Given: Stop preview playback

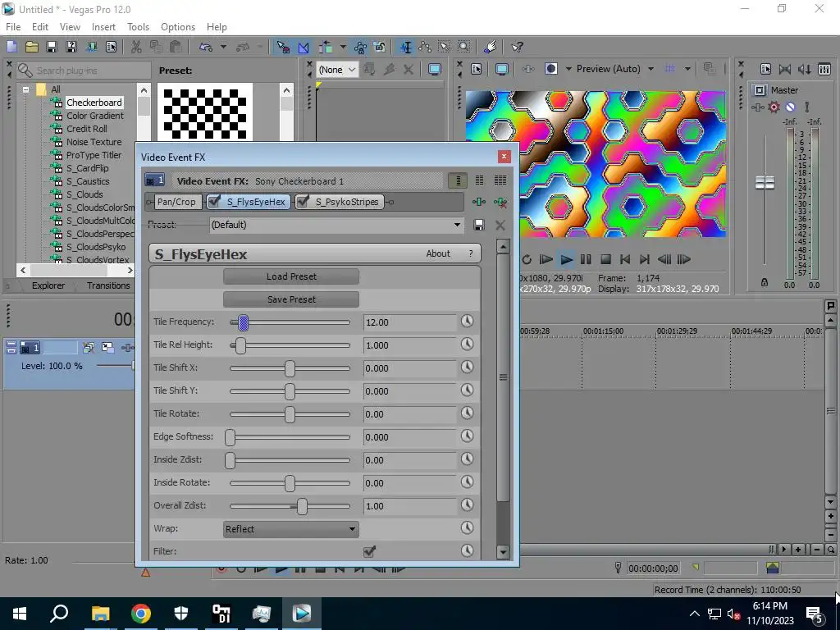Looking at the screenshot, I should 605,259.
